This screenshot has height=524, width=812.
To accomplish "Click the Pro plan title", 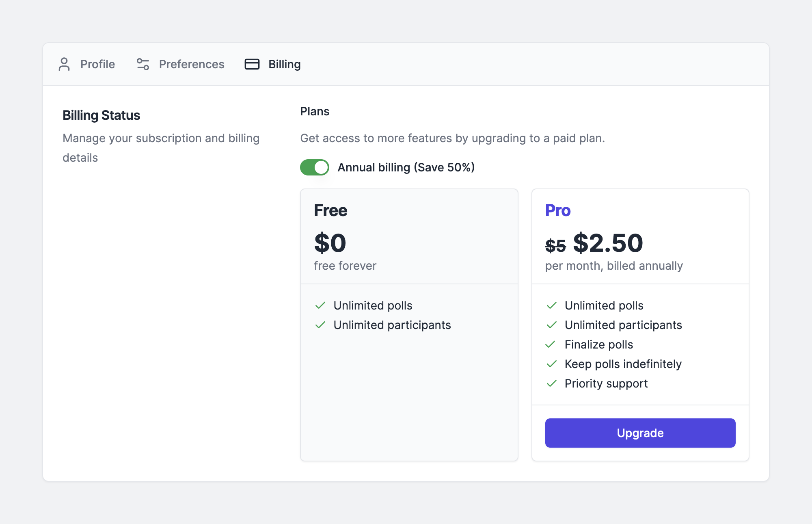I will (558, 210).
